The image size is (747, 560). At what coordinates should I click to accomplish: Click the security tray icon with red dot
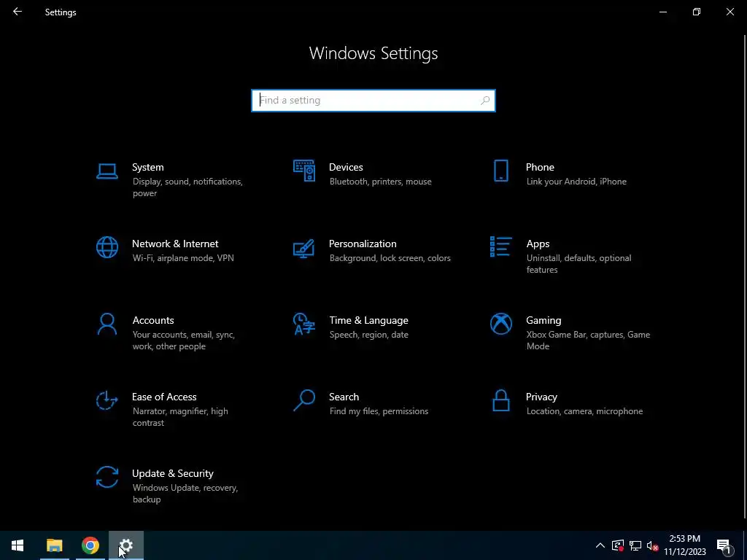(618, 545)
